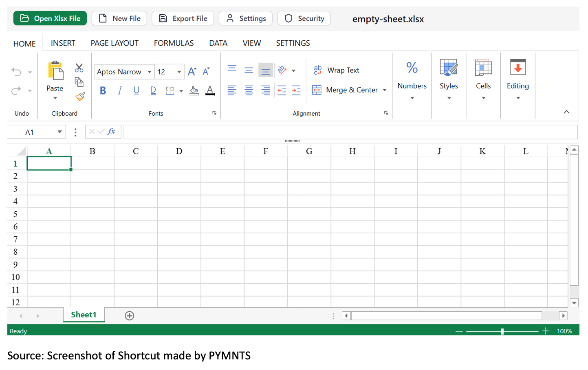The image size is (588, 370).
Task: Click the formula bar input field
Action: coord(350,132)
